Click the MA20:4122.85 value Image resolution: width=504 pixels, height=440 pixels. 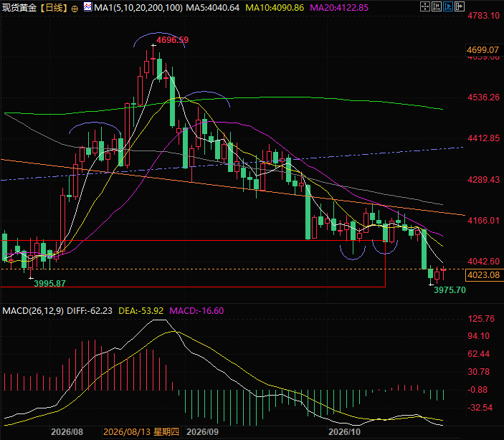[339, 7]
